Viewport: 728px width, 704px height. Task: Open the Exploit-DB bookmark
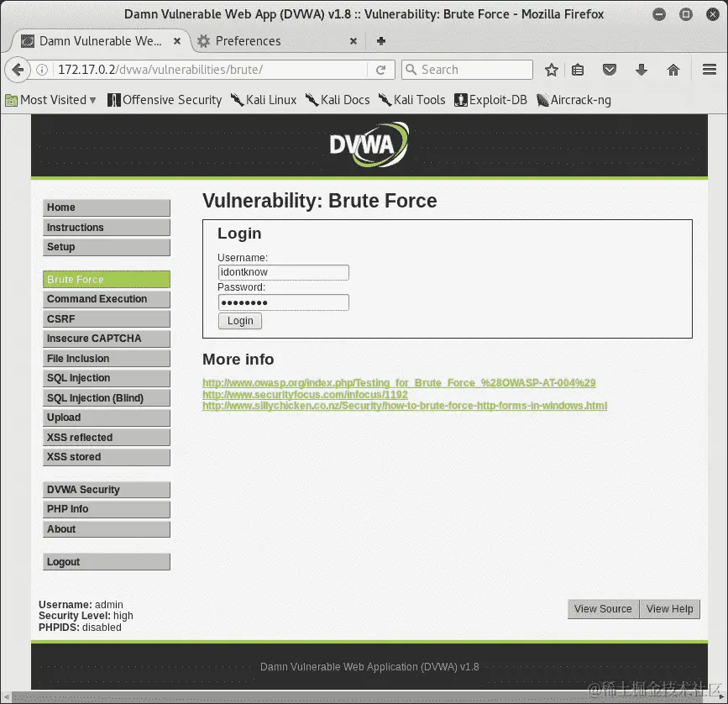click(x=490, y=100)
